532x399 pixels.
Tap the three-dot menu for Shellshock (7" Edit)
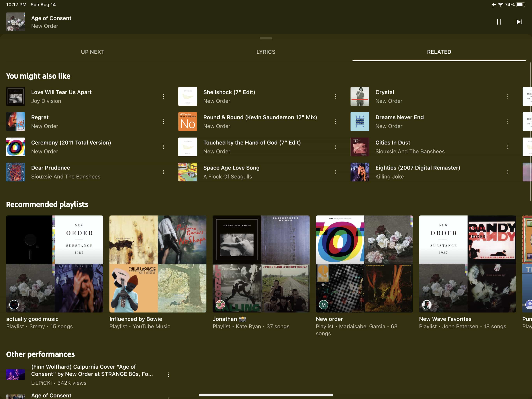(336, 96)
